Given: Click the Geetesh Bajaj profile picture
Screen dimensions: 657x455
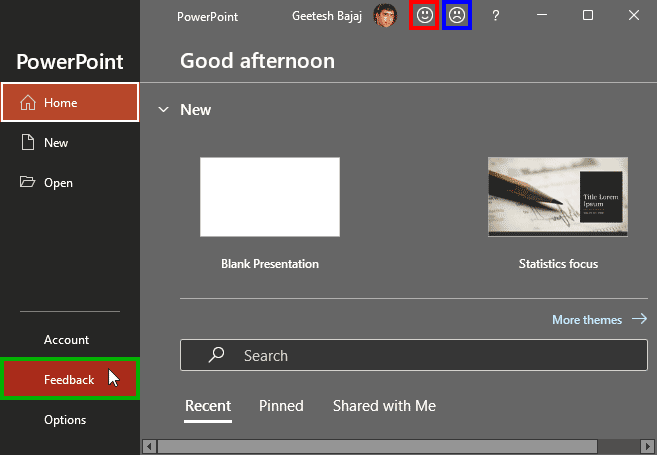Looking at the screenshot, I should tap(385, 16).
